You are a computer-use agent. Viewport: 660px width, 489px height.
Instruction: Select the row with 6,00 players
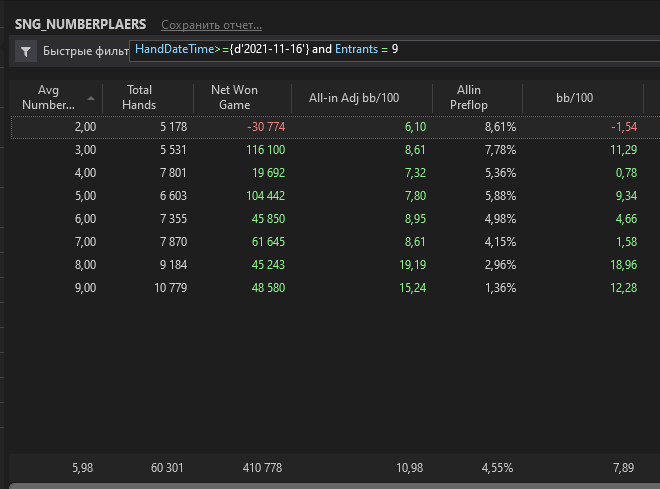click(x=335, y=219)
